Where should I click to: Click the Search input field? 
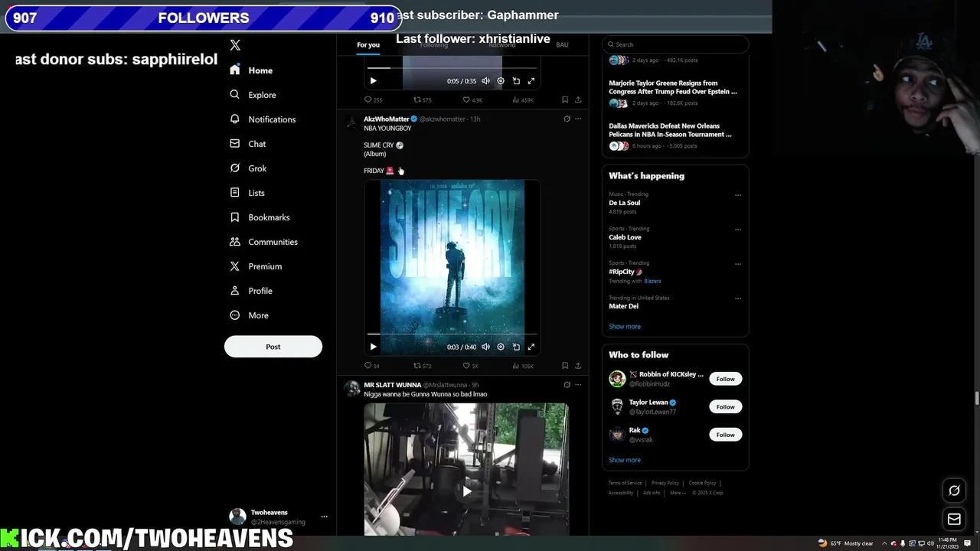coord(675,44)
